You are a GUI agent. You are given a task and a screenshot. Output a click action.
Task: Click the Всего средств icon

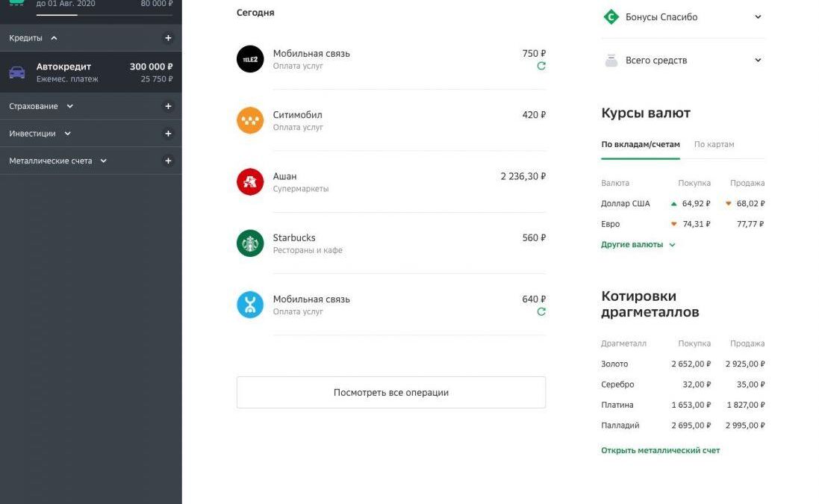coord(610,60)
